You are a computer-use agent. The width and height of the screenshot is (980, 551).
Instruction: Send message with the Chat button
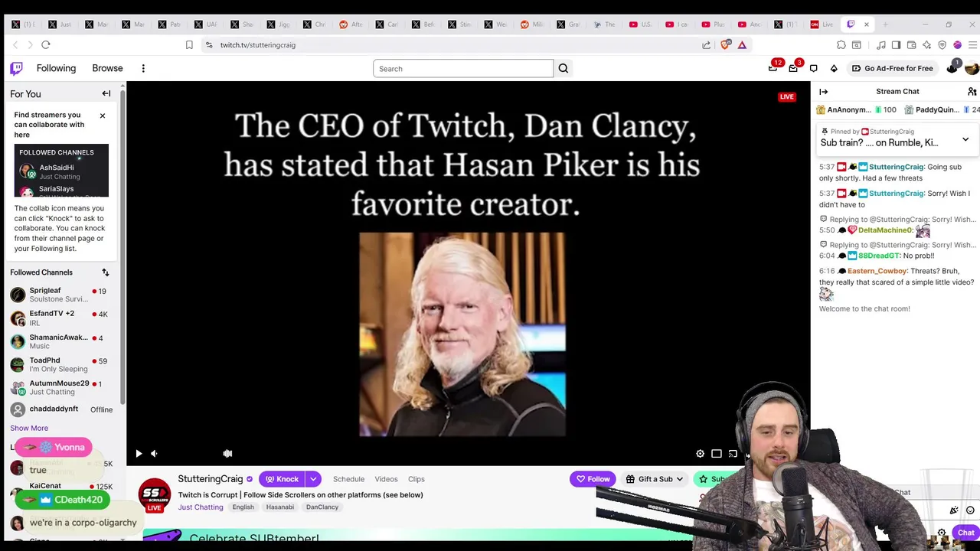tap(965, 533)
